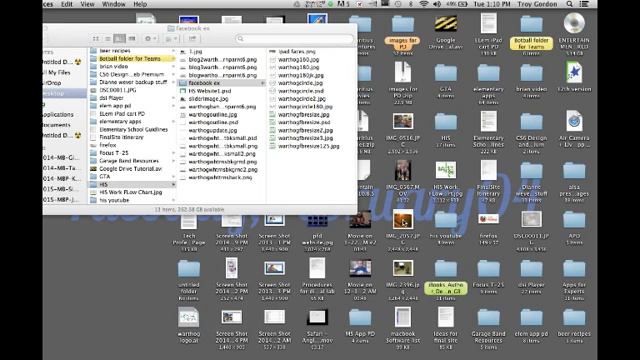This screenshot has width=640, height=360.
Task: Select firefox image icon on desktop
Action: [x=489, y=219]
